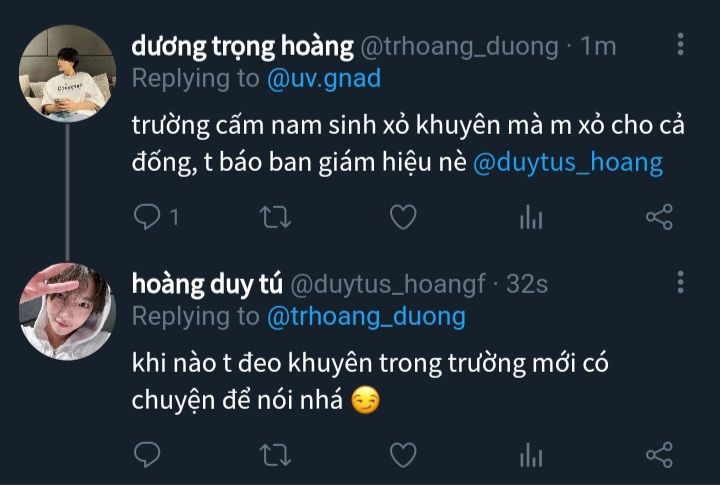View analytics for dương trọng hoàng's tweet
The image size is (720, 485).
(531, 217)
